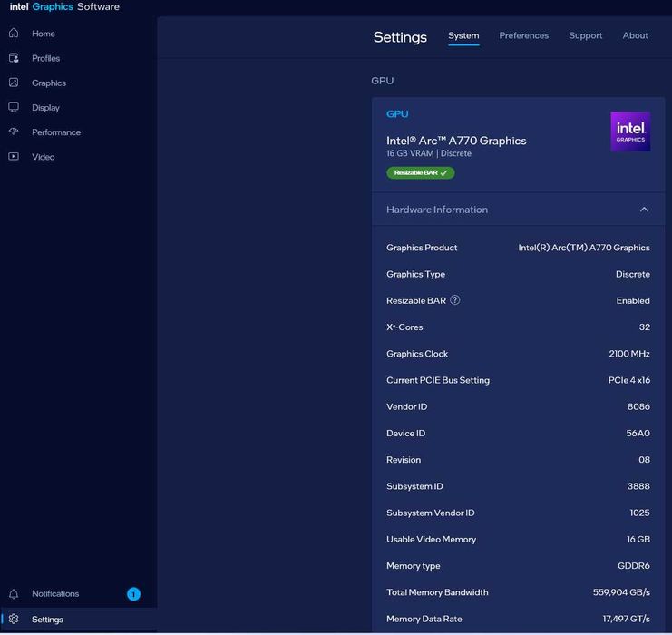The width and height of the screenshot is (672, 635).
Task: Click the '2100 MHz' value
Action: (629, 354)
